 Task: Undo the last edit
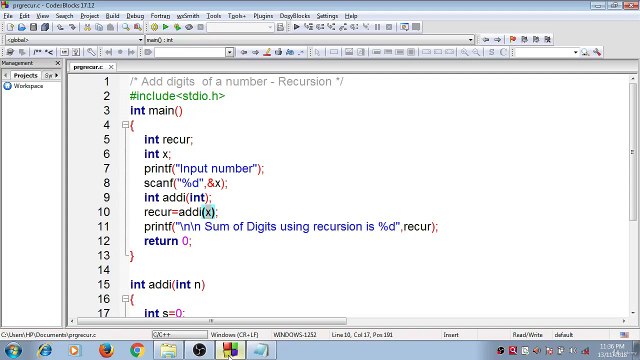[60, 27]
